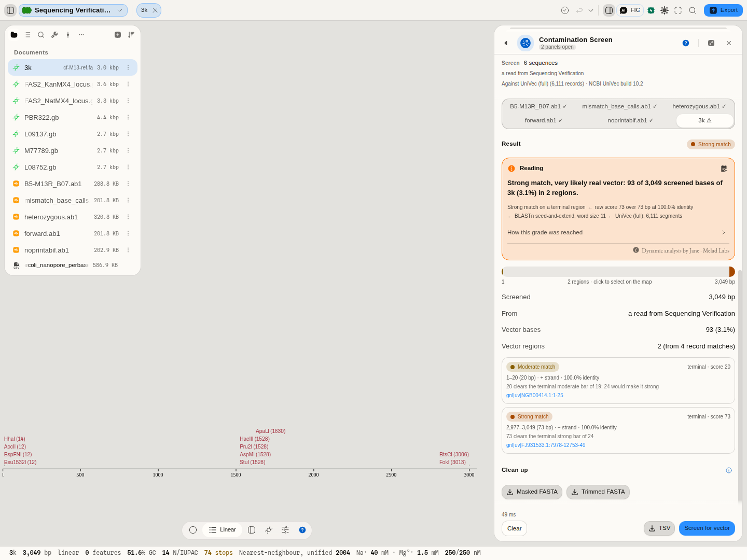Click the green chip performance icon
The height and width of the screenshot is (560, 747).
(x=651, y=10)
